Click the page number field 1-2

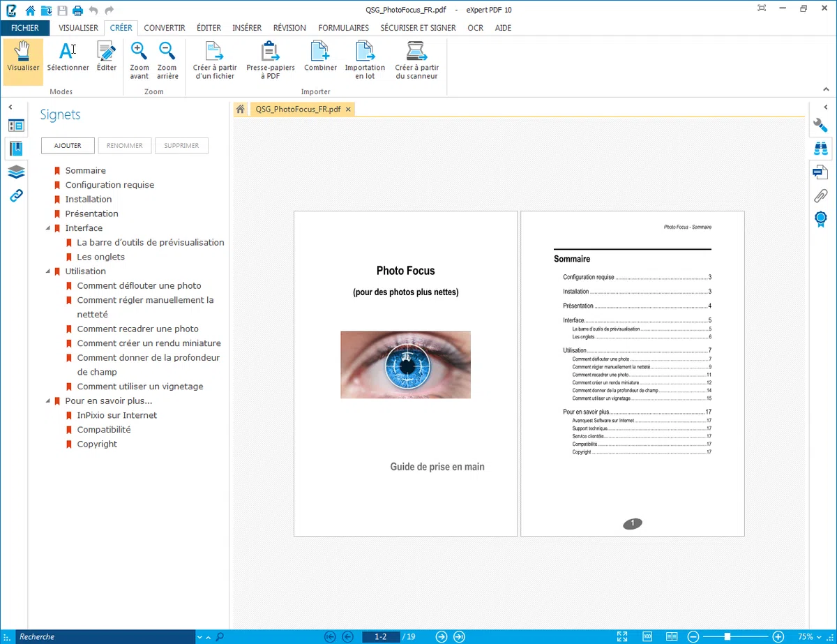[381, 636]
